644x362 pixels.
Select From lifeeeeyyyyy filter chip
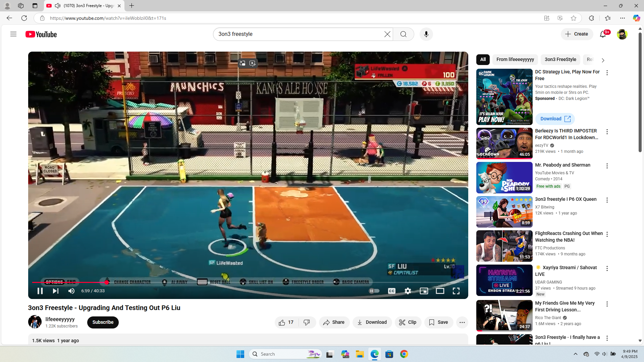tap(515, 60)
